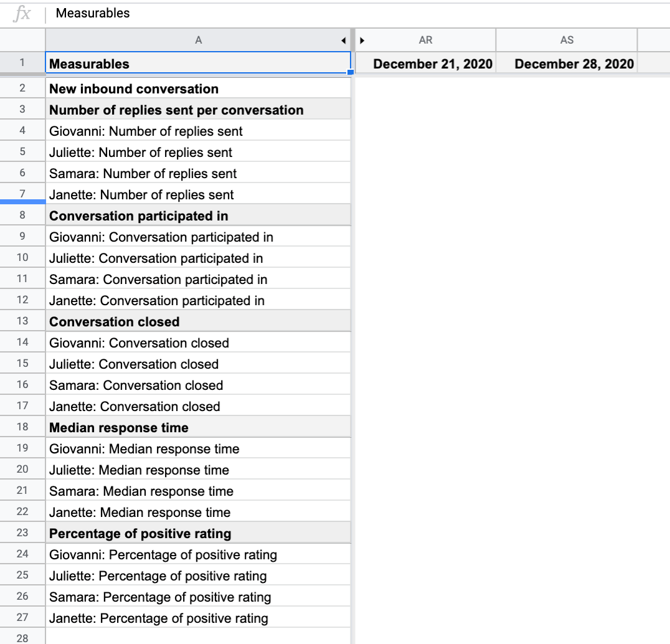Select row 18 via its row number
Viewport: 670px width, 644px height.
[x=22, y=427]
